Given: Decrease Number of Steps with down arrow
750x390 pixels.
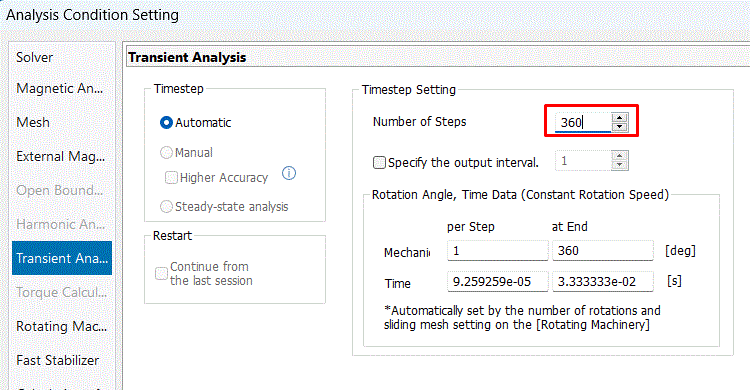Looking at the screenshot, I should pyautogui.click(x=619, y=127).
